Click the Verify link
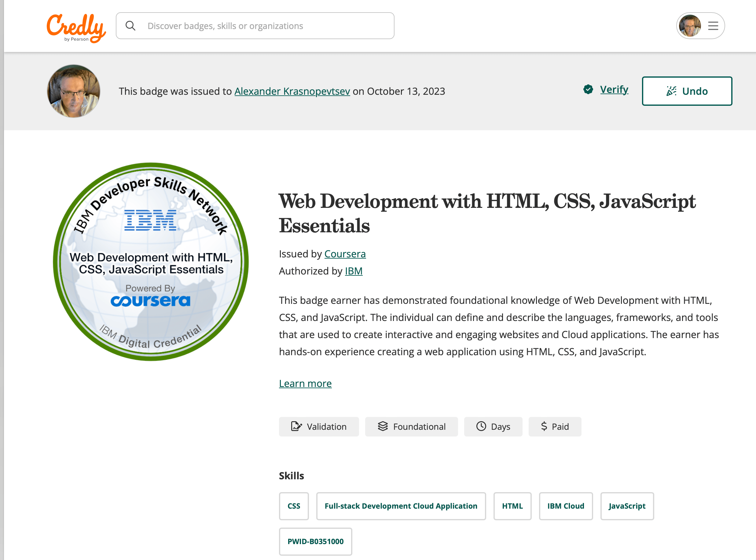The height and width of the screenshot is (560, 756). click(614, 90)
